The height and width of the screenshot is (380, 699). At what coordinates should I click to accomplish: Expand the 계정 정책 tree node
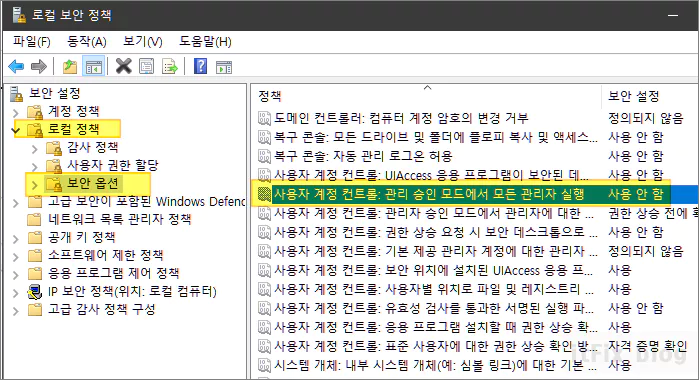tap(16, 112)
